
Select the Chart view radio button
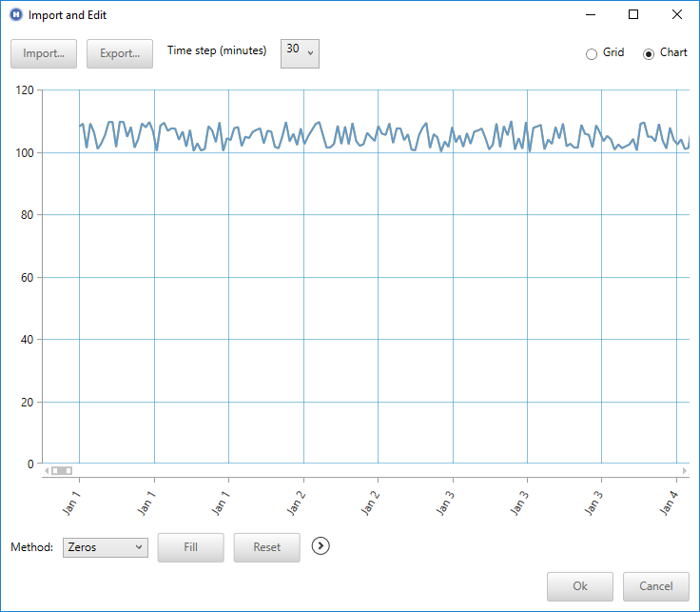pyautogui.click(x=649, y=53)
